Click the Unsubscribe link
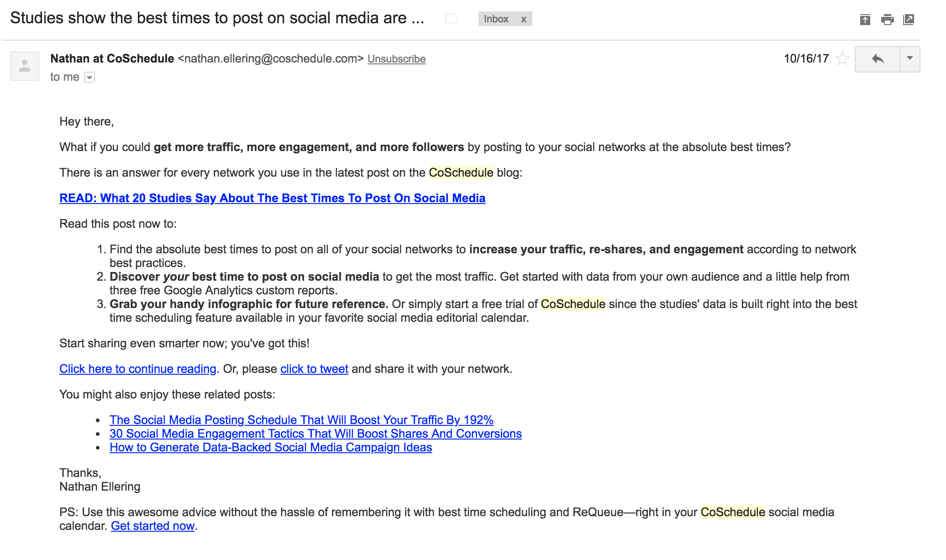 (x=396, y=59)
